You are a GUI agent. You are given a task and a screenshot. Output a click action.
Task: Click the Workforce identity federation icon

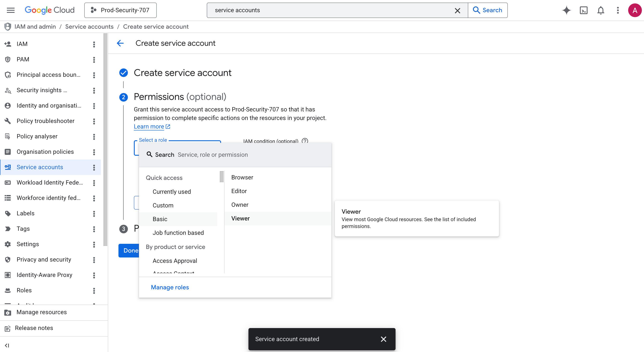(8, 198)
